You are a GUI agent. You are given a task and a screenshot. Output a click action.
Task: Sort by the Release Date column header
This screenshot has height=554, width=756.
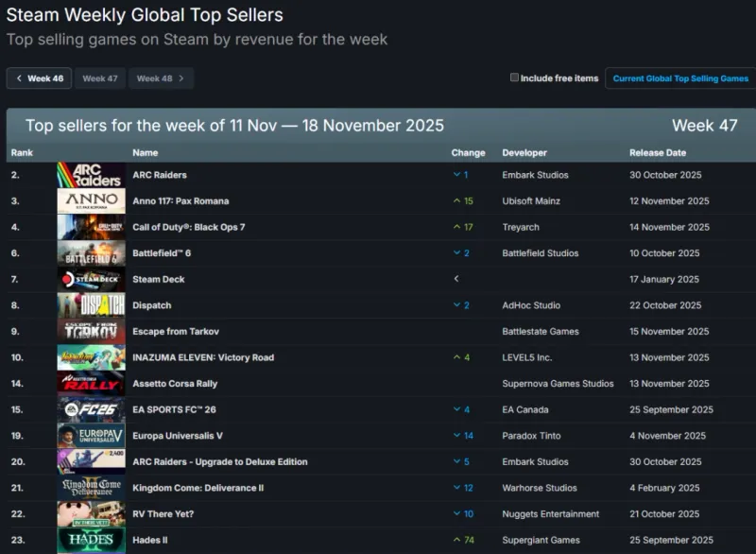(659, 152)
